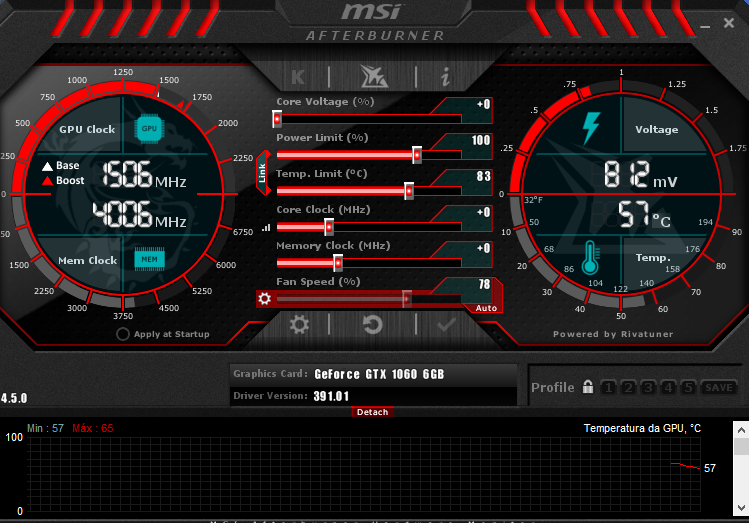The image size is (749, 523).
Task: Click the Kombustor K icon
Action: tap(298, 77)
